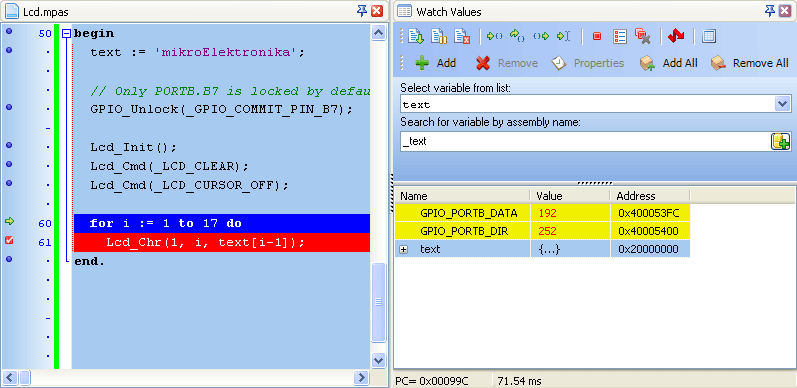This screenshot has width=797, height=388.
Task: Expand the text variable in watch list
Action: click(404, 250)
